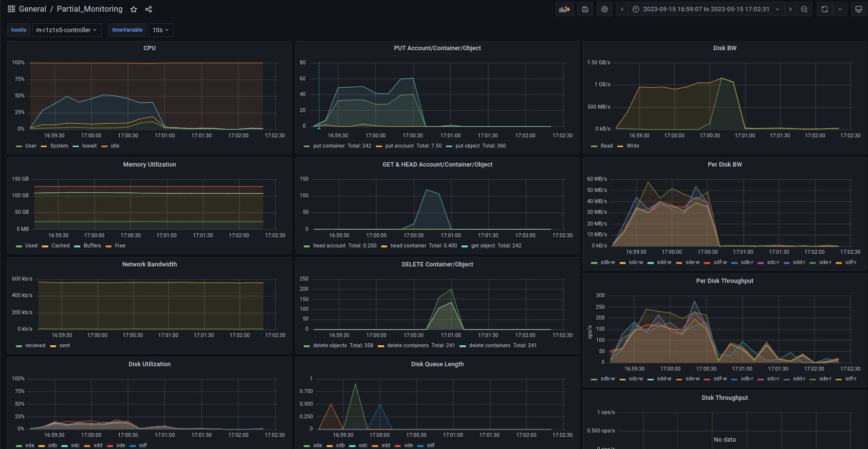The height and width of the screenshot is (449, 868).
Task: Click the put object legend color swatch
Action: 449,146
